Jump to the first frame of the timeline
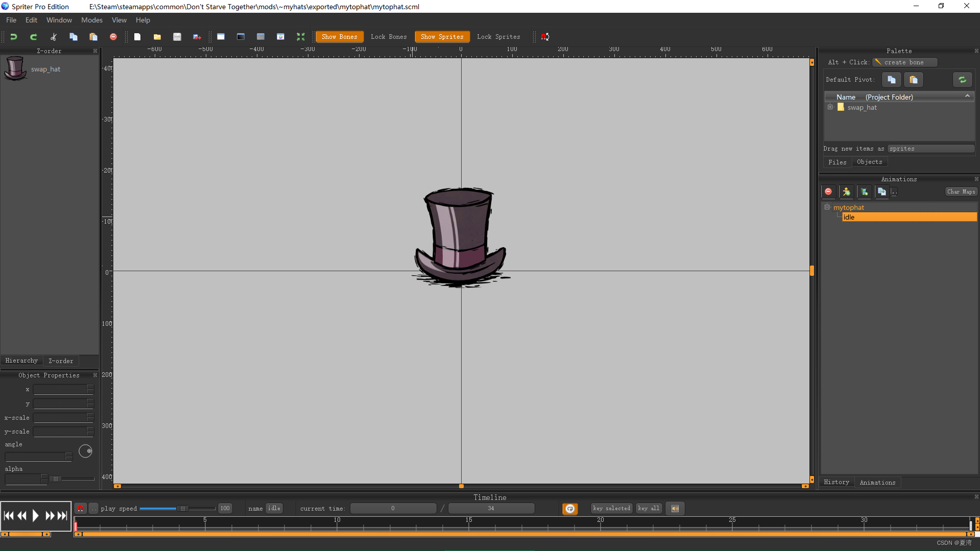This screenshot has height=551, width=980. pyautogui.click(x=9, y=516)
